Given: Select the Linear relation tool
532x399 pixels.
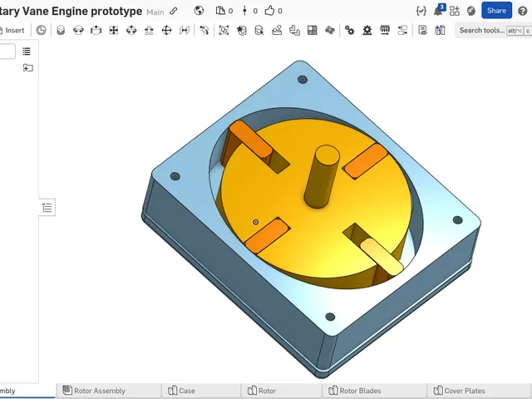Looking at the screenshot, I should pos(402,30).
